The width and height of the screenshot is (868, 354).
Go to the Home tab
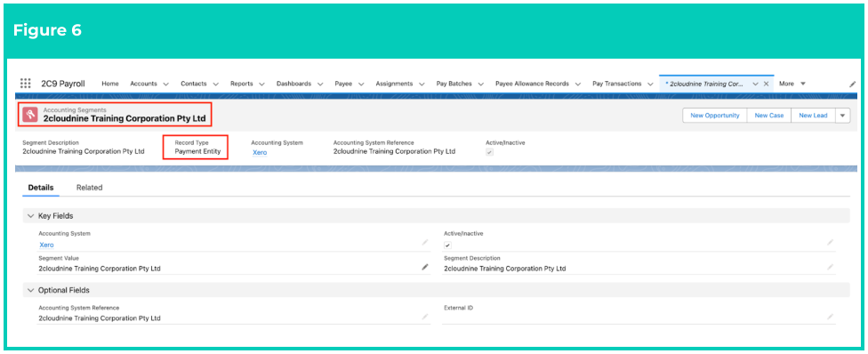(110, 84)
